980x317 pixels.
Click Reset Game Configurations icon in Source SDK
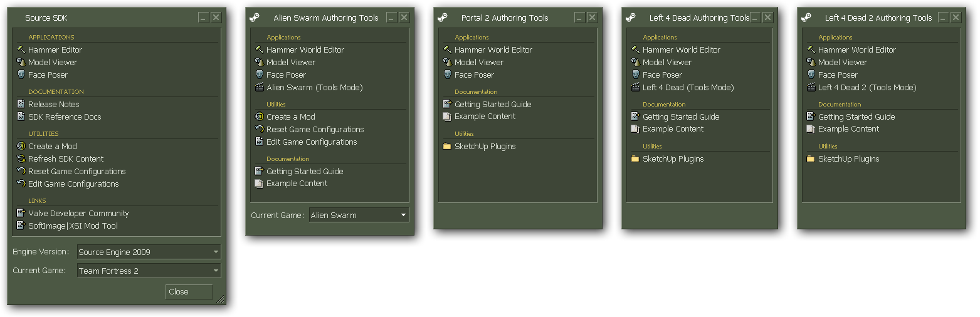pyautogui.click(x=21, y=171)
